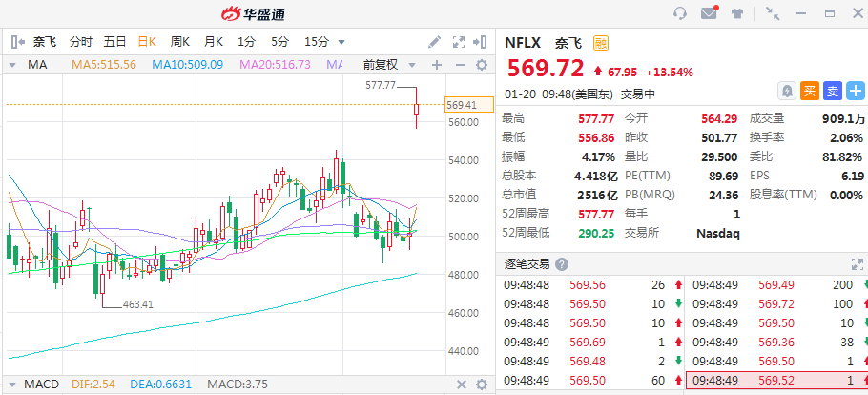Image resolution: width=868 pixels, height=395 pixels.
Task: Open the skin theme shirt icon
Action: click(736, 13)
